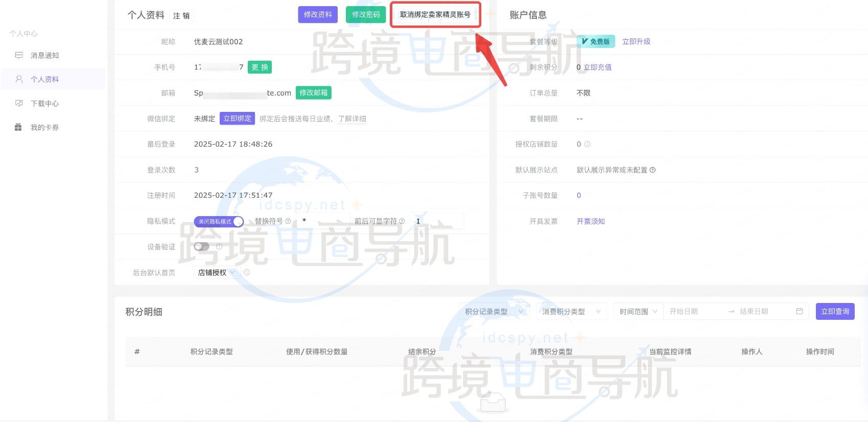The image size is (868, 422).
Task: Click 更换 next to phone number
Action: pyautogui.click(x=260, y=67)
